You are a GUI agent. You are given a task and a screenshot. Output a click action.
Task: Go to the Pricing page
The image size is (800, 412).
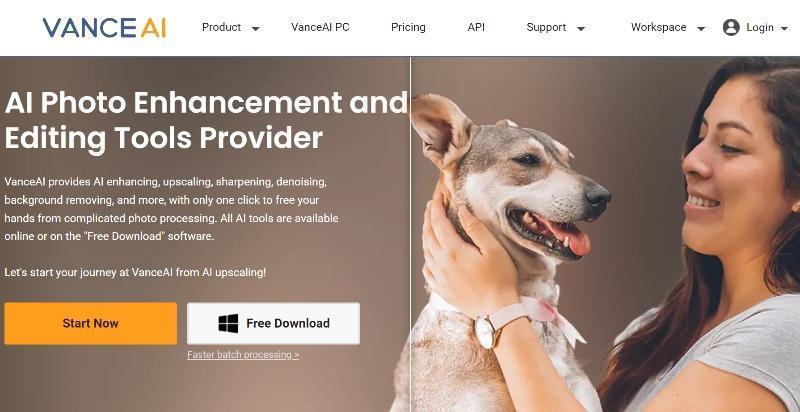(x=408, y=28)
